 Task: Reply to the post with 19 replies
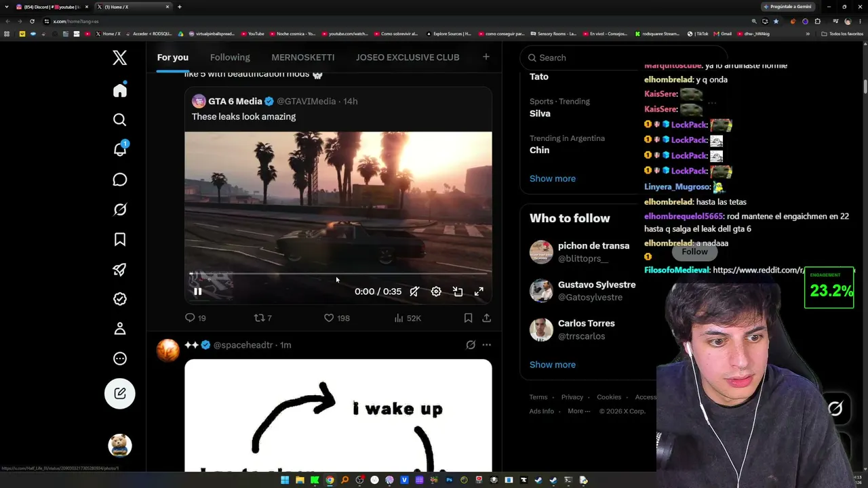tap(195, 318)
